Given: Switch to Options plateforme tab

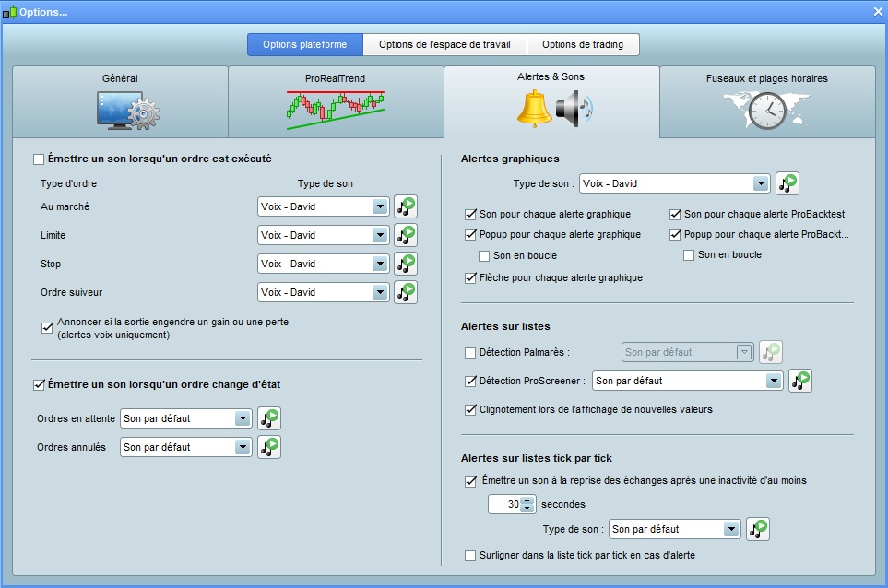Looking at the screenshot, I should point(304,45).
